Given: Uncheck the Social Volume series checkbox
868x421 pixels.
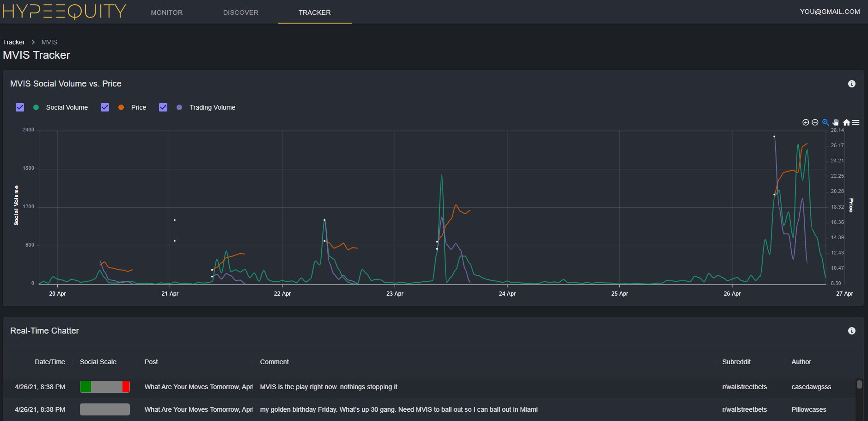Looking at the screenshot, I should click(20, 107).
